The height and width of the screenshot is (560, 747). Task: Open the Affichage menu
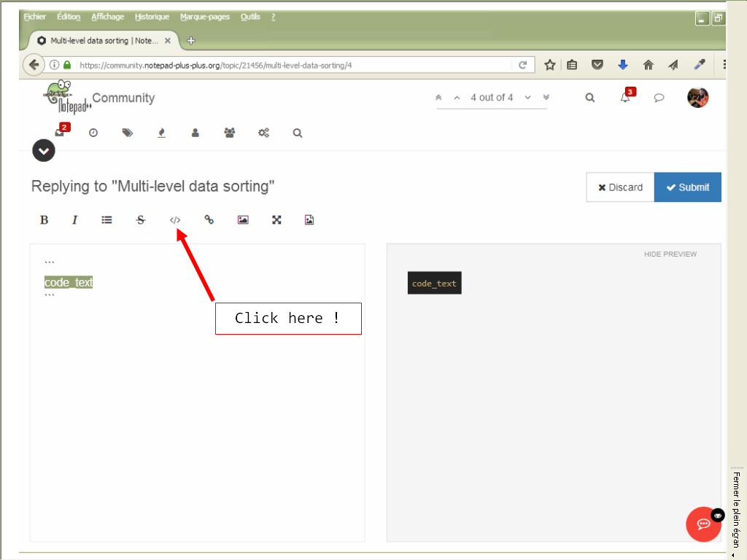pyautogui.click(x=108, y=17)
